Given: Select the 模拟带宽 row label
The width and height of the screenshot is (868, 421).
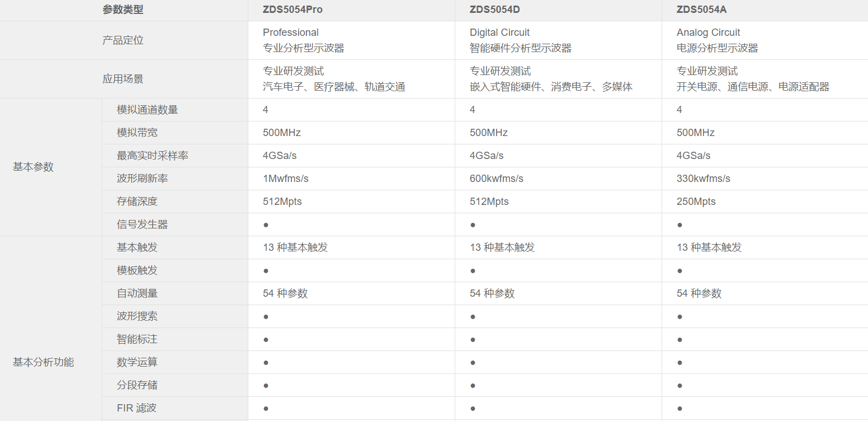Looking at the screenshot, I should [x=138, y=133].
